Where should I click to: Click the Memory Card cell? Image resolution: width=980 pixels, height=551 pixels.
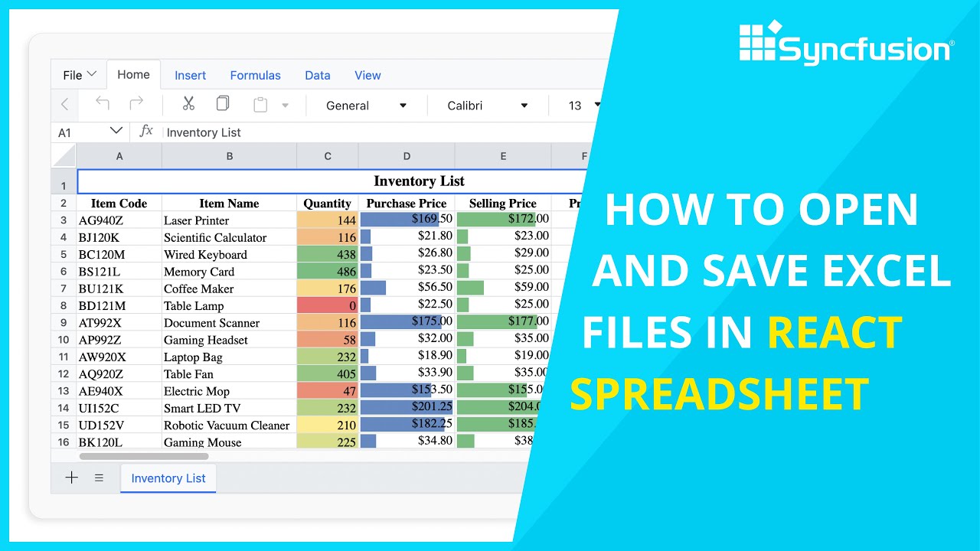(x=230, y=272)
